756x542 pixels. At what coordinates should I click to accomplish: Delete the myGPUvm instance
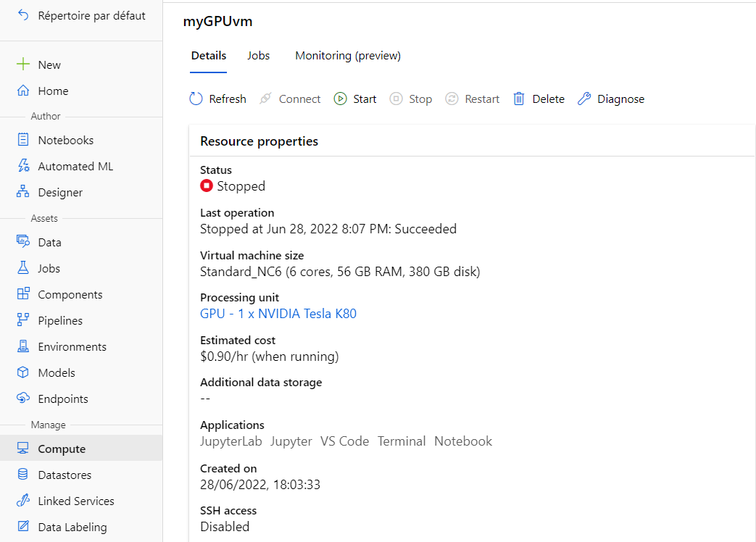pyautogui.click(x=539, y=99)
